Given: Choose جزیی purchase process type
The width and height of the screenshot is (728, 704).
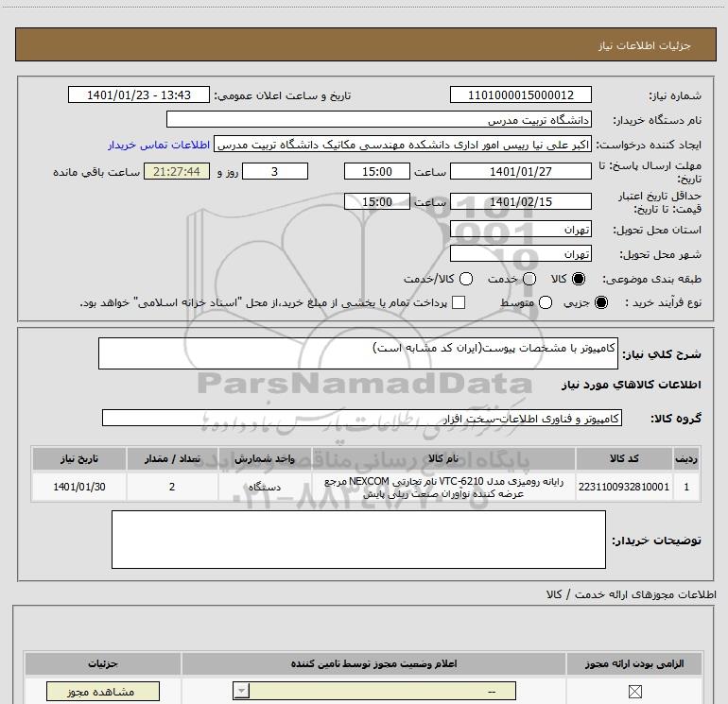Looking at the screenshot, I should click(x=600, y=302).
